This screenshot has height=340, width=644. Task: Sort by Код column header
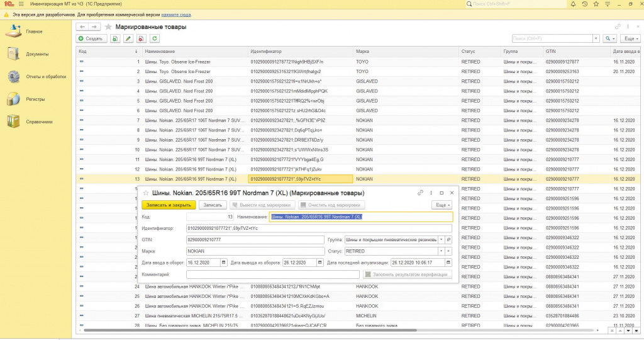tap(109, 52)
